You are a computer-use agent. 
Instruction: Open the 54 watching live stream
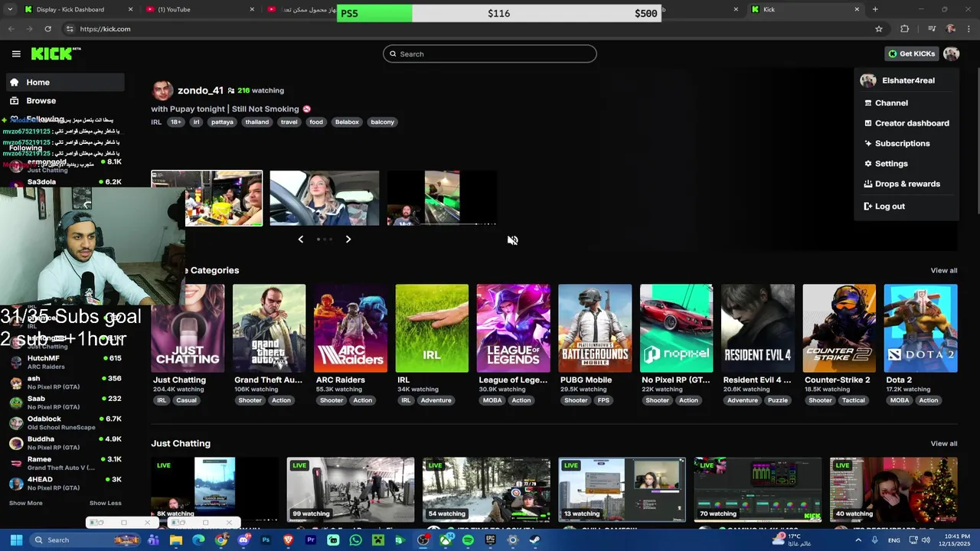[486, 490]
